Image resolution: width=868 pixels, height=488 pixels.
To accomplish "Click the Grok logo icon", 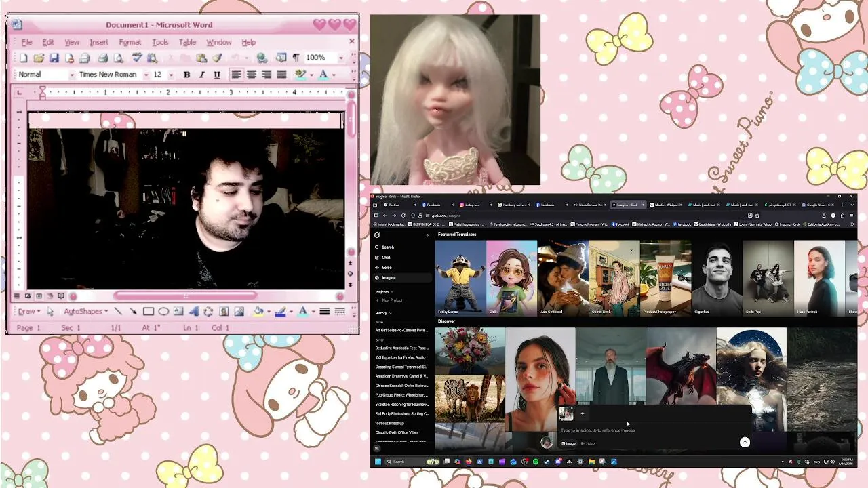I will pyautogui.click(x=377, y=235).
